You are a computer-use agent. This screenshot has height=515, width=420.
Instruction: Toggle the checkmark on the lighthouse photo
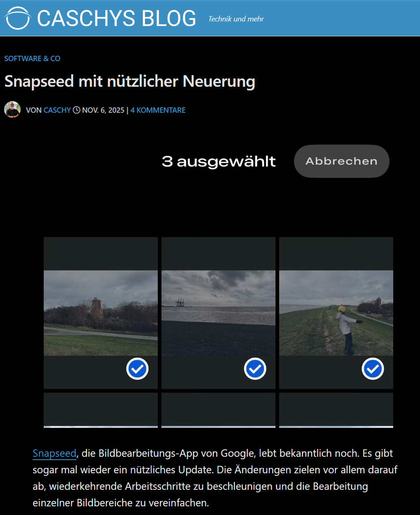[137, 369]
